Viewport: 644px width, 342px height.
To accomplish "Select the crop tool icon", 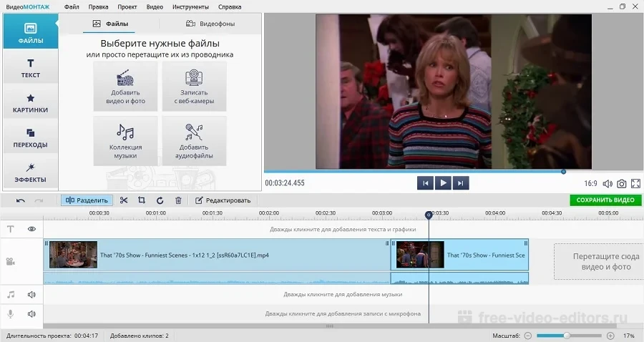I will [142, 200].
